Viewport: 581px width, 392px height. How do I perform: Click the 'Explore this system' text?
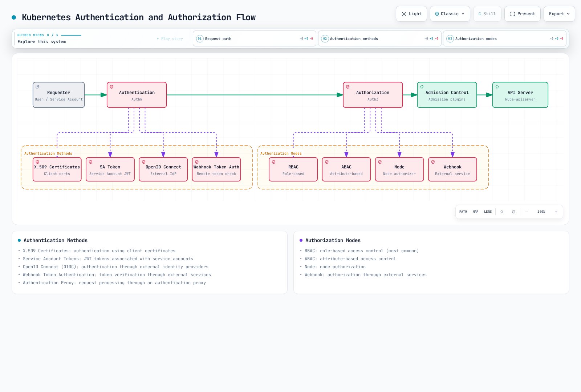(42, 42)
